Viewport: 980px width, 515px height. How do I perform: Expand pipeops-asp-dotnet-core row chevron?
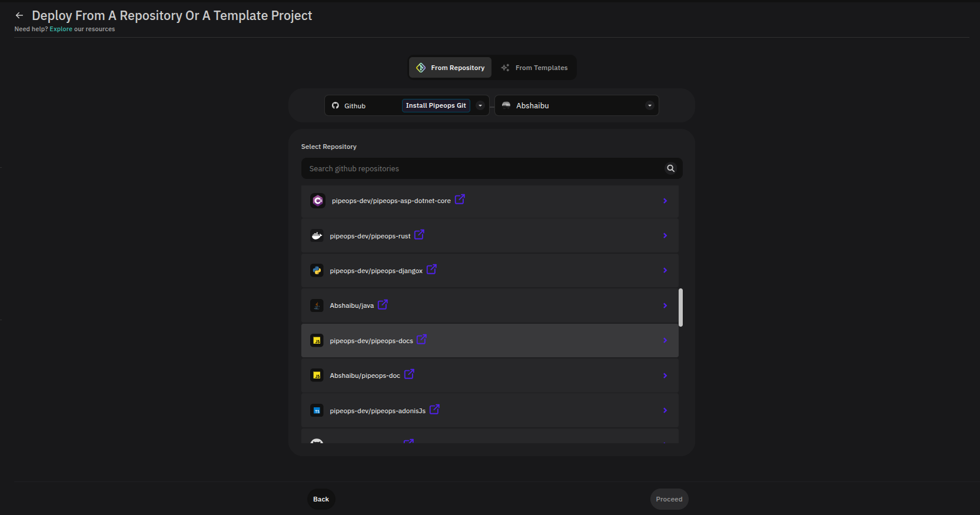665,201
